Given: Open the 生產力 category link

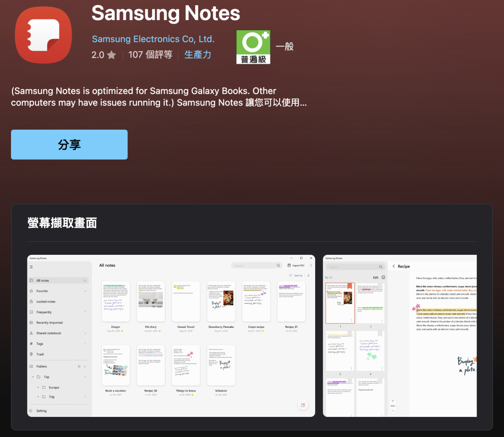Looking at the screenshot, I should tap(198, 55).
